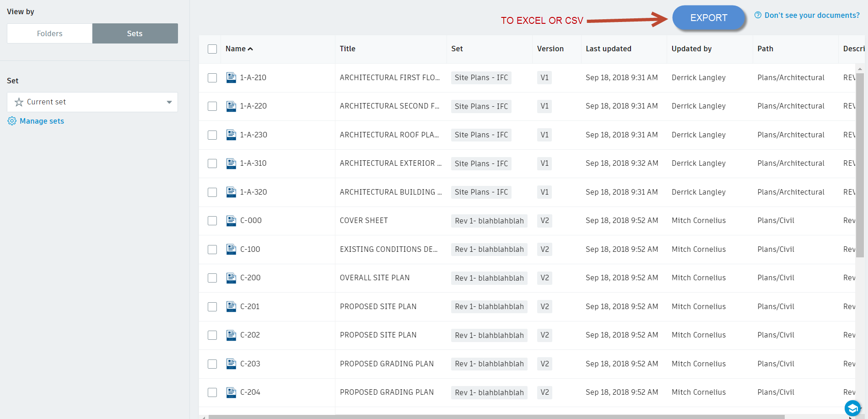Open the Manage sets link

pos(42,121)
